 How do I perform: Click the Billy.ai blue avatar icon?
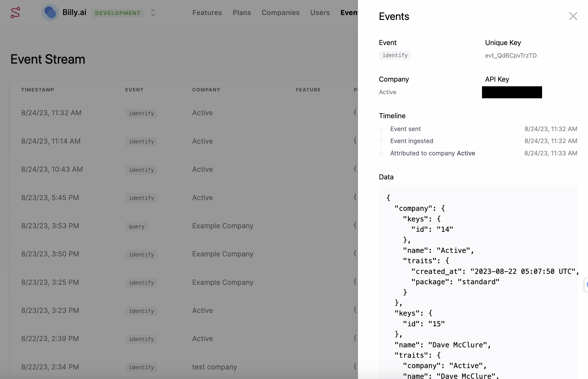(50, 13)
